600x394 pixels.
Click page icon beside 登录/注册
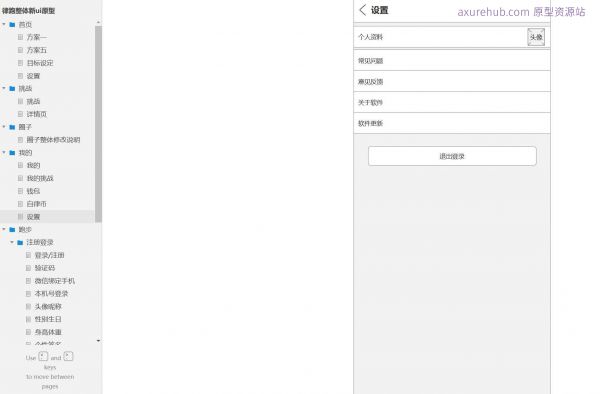pyautogui.click(x=28, y=255)
